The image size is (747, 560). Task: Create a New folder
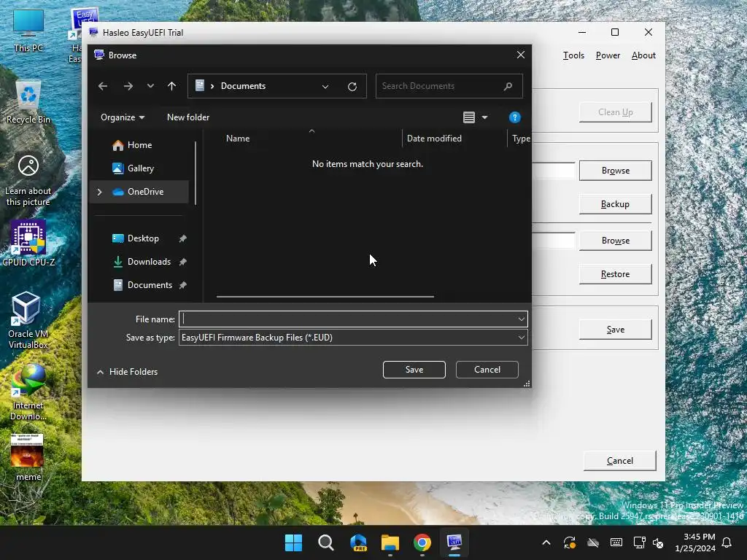click(188, 117)
